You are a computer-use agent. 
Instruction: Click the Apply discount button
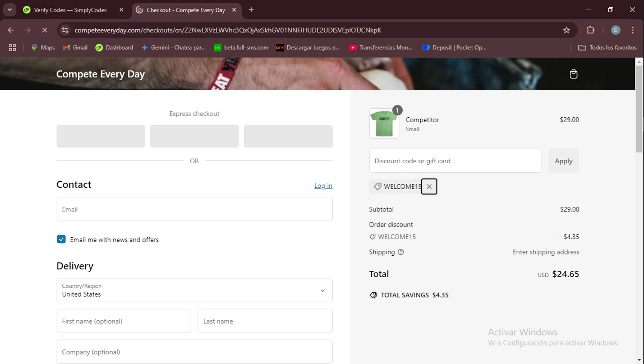pos(563,161)
